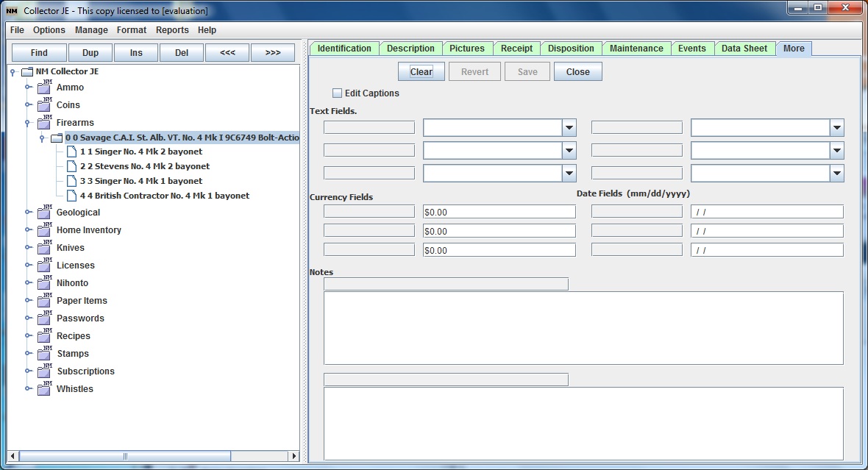Go to next record with >>> button

[x=273, y=53]
